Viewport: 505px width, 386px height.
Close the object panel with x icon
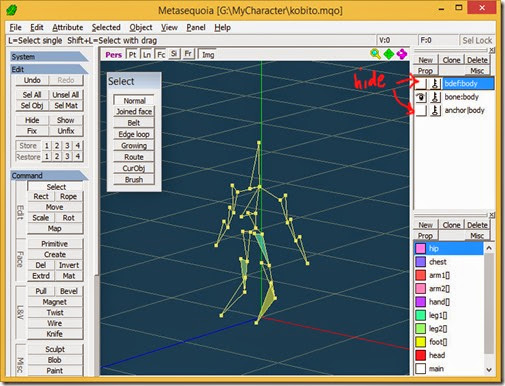[492, 50]
